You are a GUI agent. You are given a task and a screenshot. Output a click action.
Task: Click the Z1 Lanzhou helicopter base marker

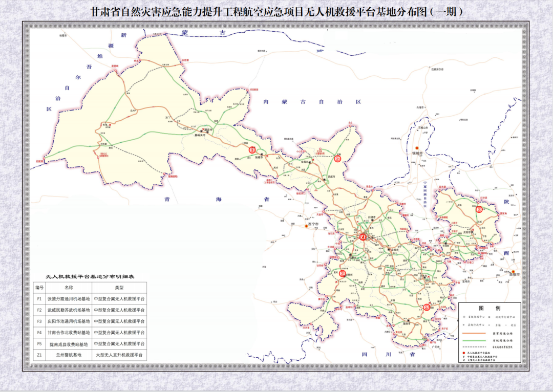pos(363,237)
